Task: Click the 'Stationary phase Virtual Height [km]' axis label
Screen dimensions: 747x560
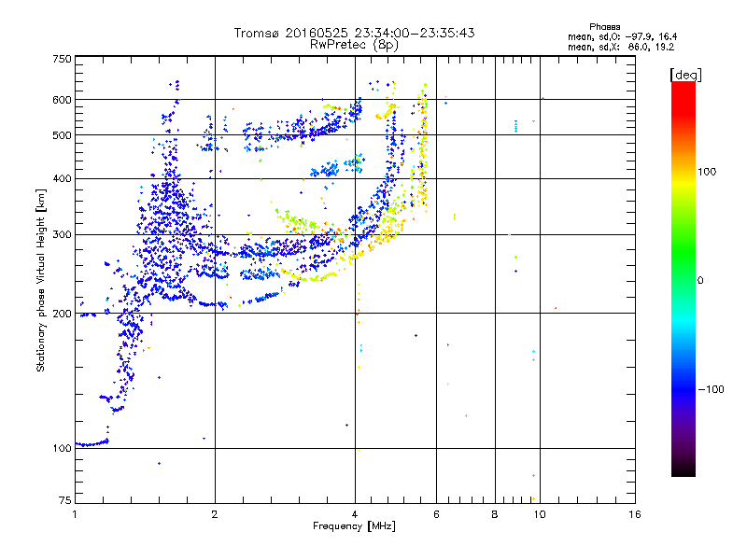Action: (x=40, y=280)
